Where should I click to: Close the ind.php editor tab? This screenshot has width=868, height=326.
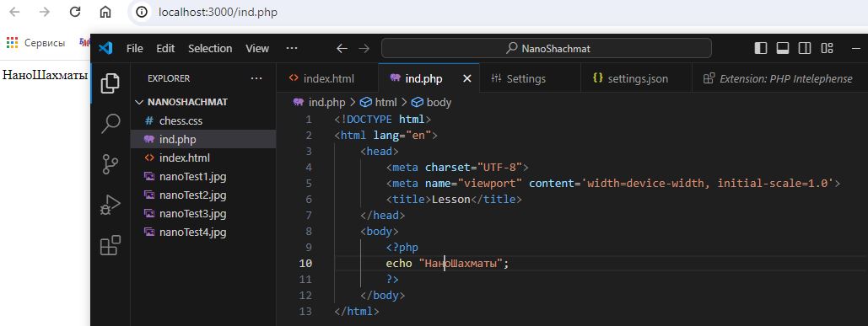[x=466, y=78]
